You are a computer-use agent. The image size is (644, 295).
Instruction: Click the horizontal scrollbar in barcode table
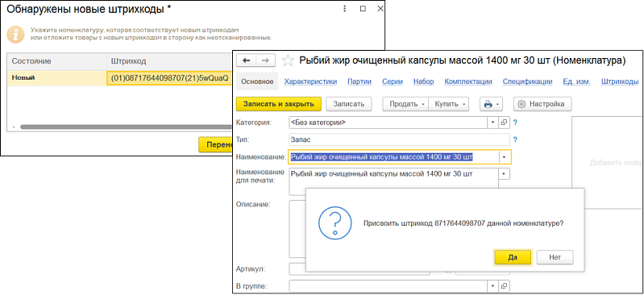(126, 127)
